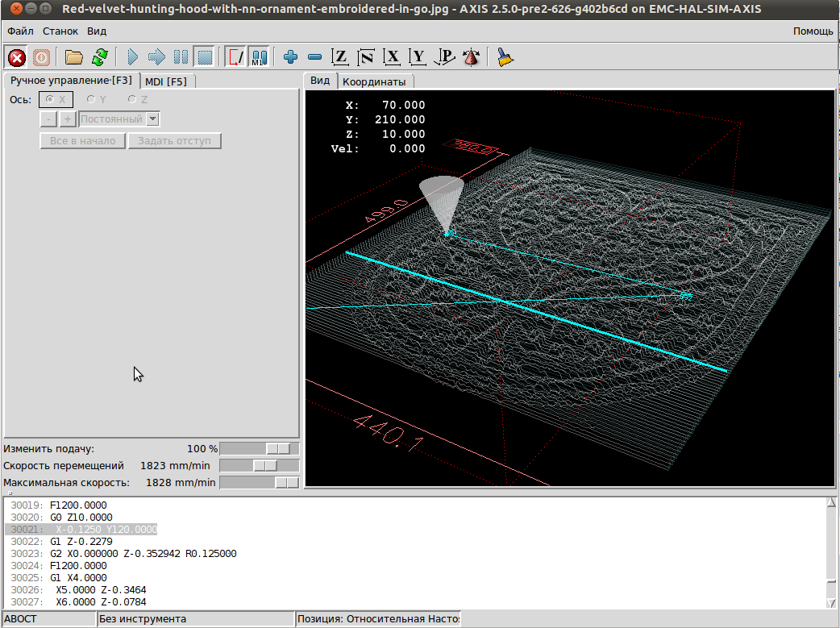Switch to the MDI [F5] tab

(166, 81)
